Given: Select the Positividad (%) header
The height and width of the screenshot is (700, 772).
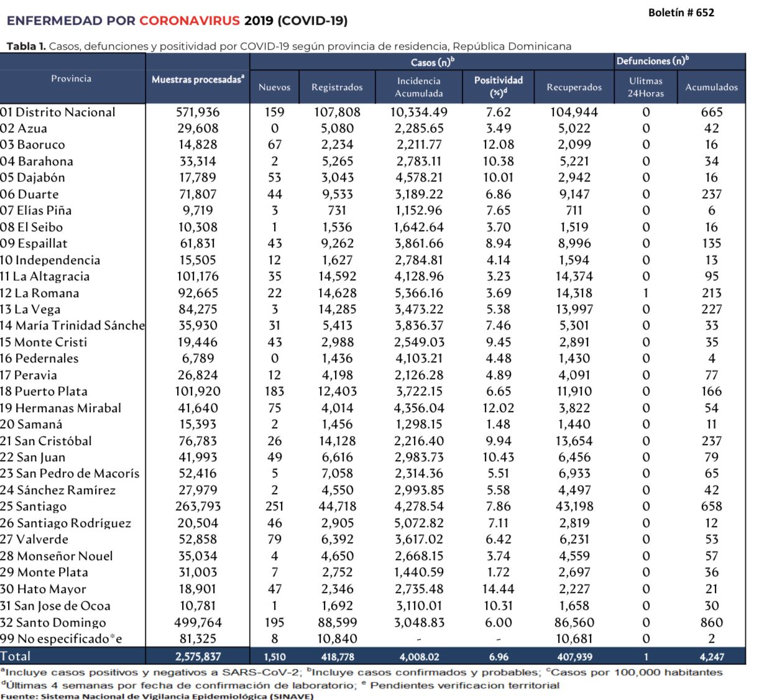Looking at the screenshot, I should click(x=499, y=86).
